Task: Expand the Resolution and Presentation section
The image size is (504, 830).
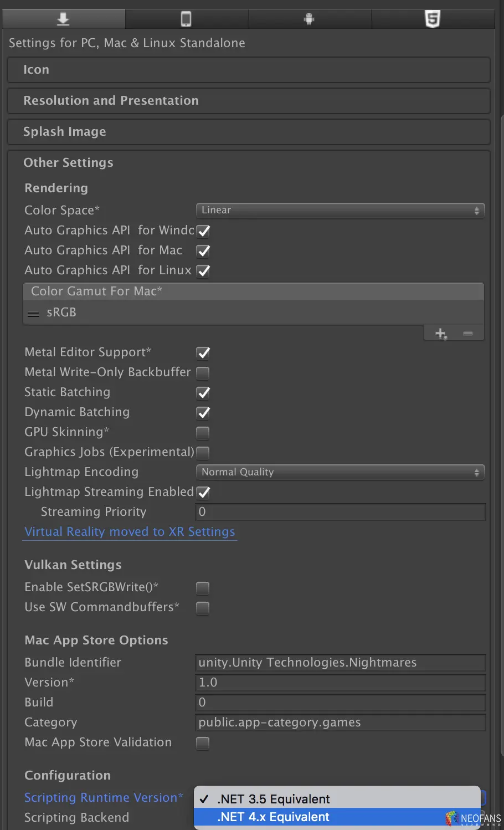Action: click(x=249, y=101)
